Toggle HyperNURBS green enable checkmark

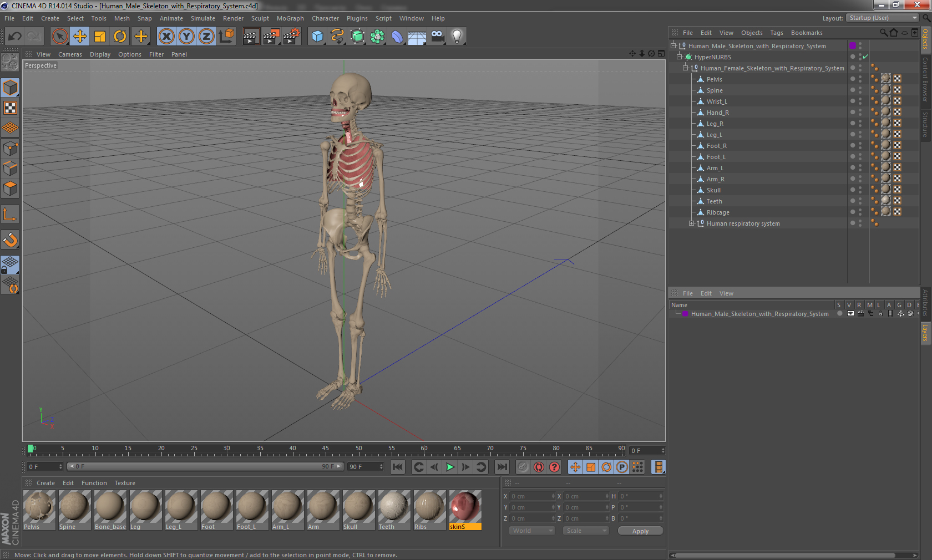coord(865,57)
